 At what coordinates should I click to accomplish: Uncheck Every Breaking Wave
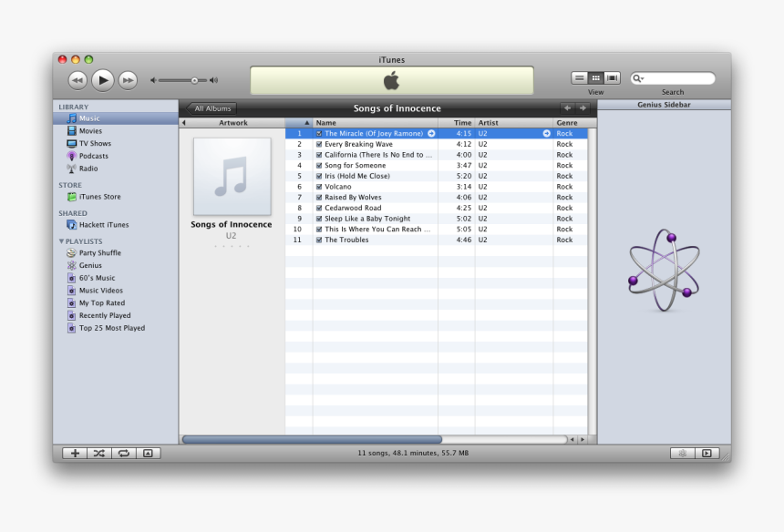coord(319,144)
